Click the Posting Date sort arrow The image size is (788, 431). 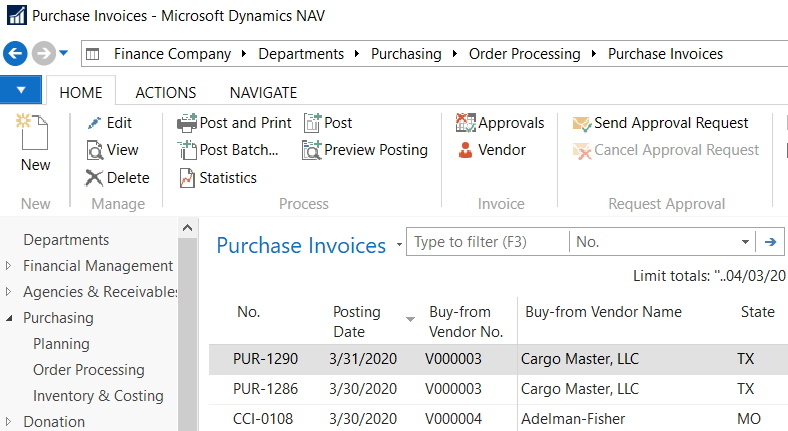tap(410, 319)
